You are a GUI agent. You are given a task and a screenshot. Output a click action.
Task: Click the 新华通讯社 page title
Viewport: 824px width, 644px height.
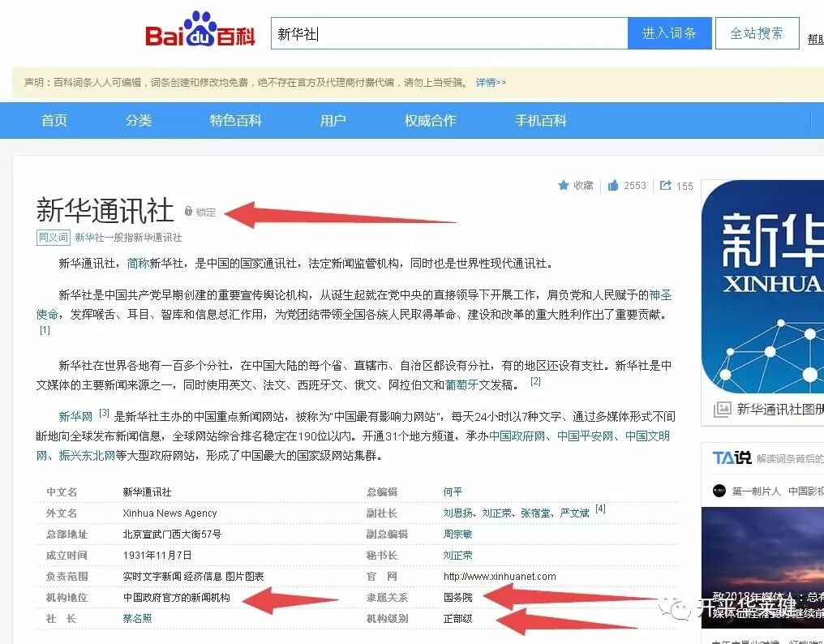(105, 210)
